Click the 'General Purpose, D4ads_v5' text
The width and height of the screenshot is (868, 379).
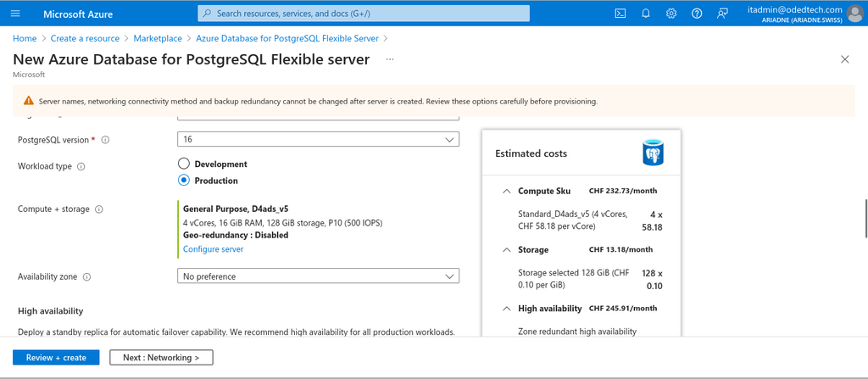(236, 209)
